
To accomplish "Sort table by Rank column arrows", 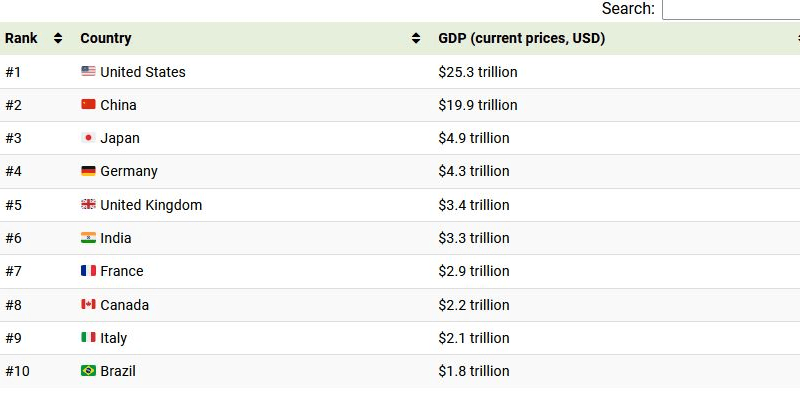I will coord(58,38).
